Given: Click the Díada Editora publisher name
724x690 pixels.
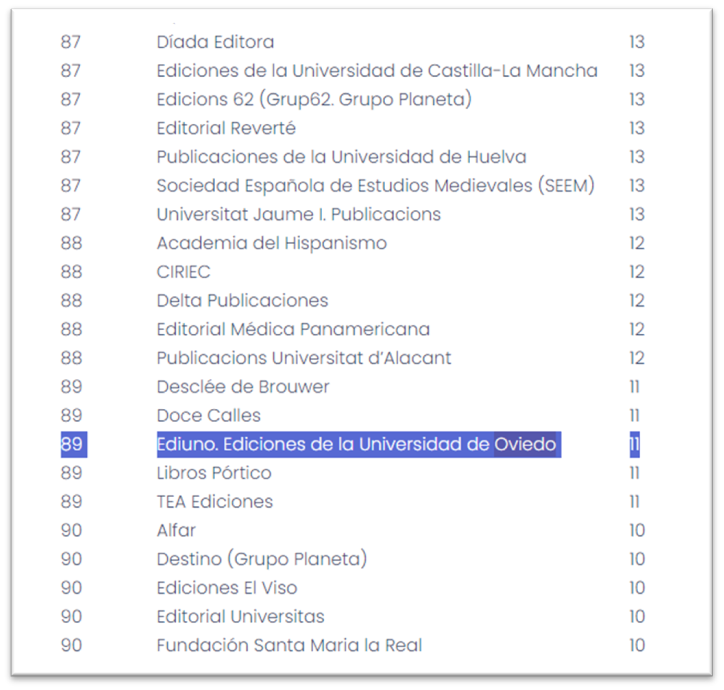Looking at the screenshot, I should [215, 42].
